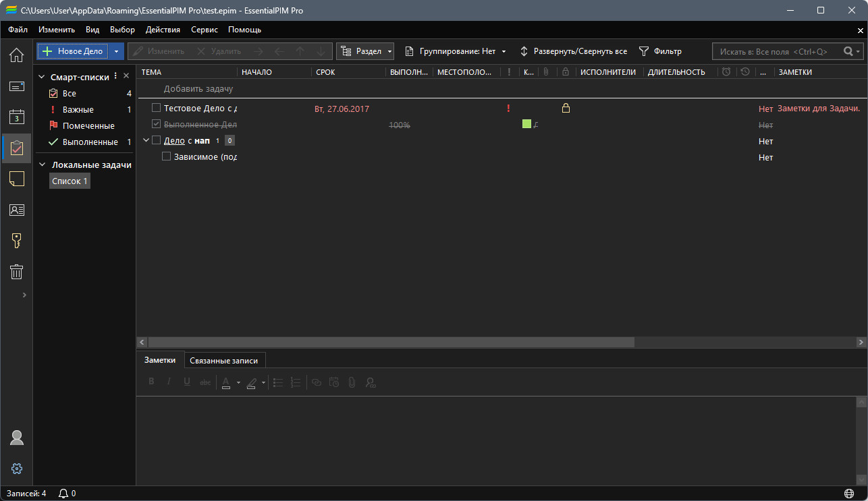Open the Tasks module in sidebar
The width and height of the screenshot is (868, 501).
tap(16, 148)
